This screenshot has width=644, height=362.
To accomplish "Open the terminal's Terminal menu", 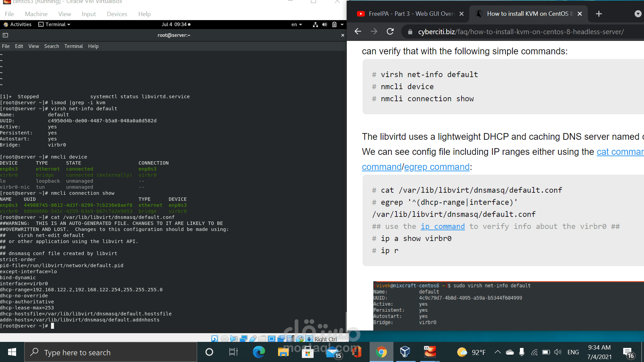I will point(73,46).
